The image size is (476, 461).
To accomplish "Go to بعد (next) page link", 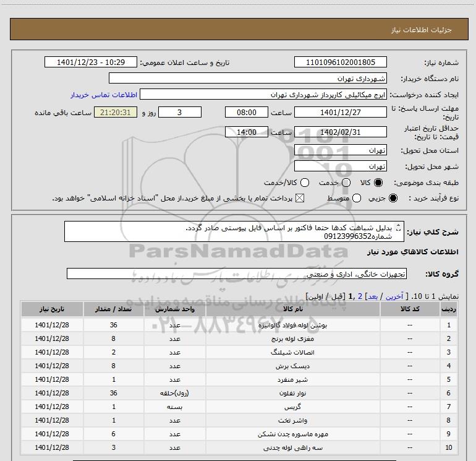I will [373, 296].
